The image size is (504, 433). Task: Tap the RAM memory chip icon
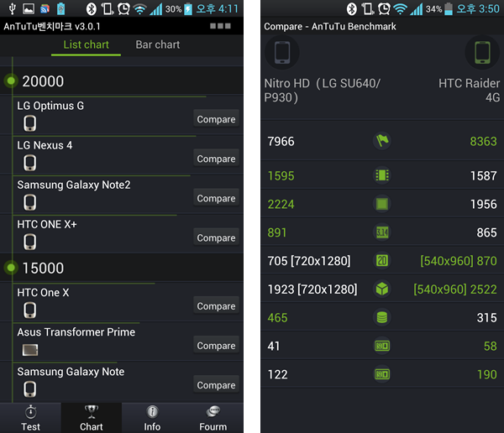tap(382, 175)
